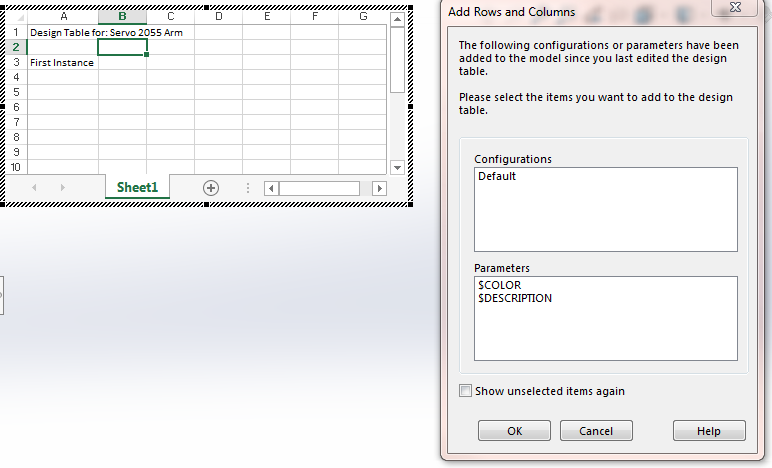Select row 3 header
This screenshot has width=772, height=468.
[x=16, y=62]
